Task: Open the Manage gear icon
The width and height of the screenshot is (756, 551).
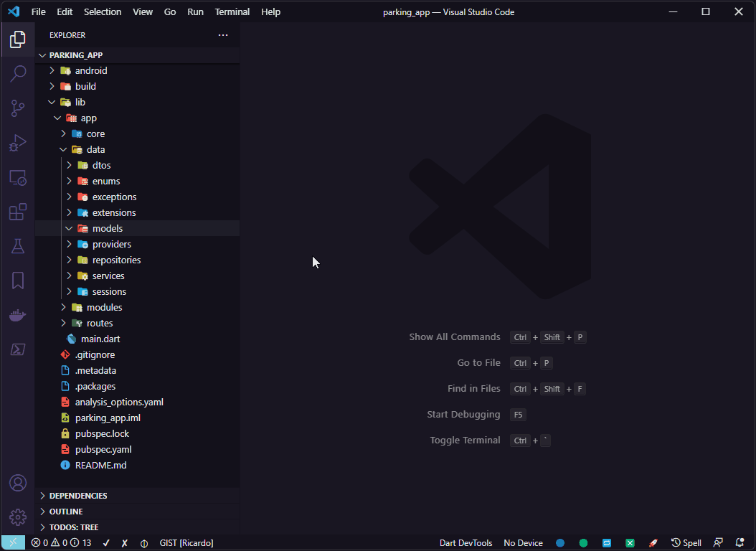Action: tap(18, 517)
